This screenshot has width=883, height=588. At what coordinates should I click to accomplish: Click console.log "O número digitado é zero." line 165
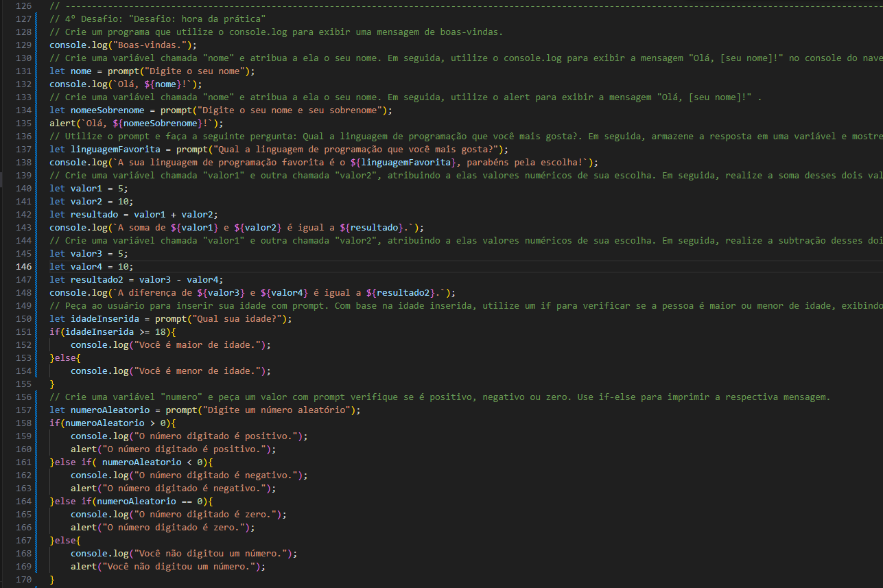click(179, 515)
